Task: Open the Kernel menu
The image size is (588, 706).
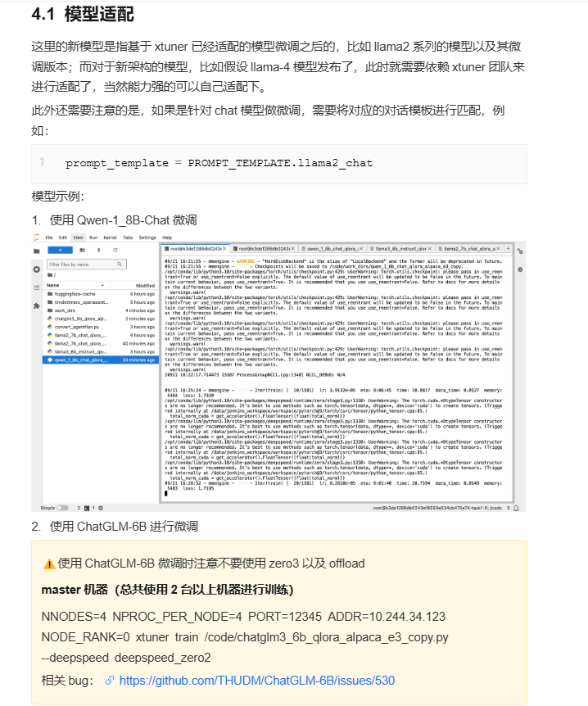Action: tap(110, 238)
